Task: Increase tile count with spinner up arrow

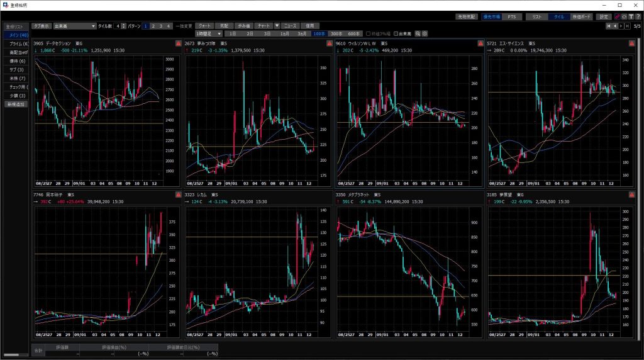Action: tap(125, 25)
